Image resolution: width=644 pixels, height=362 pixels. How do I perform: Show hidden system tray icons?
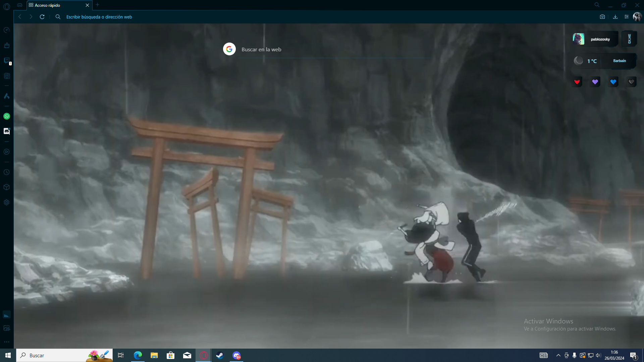tap(558, 355)
